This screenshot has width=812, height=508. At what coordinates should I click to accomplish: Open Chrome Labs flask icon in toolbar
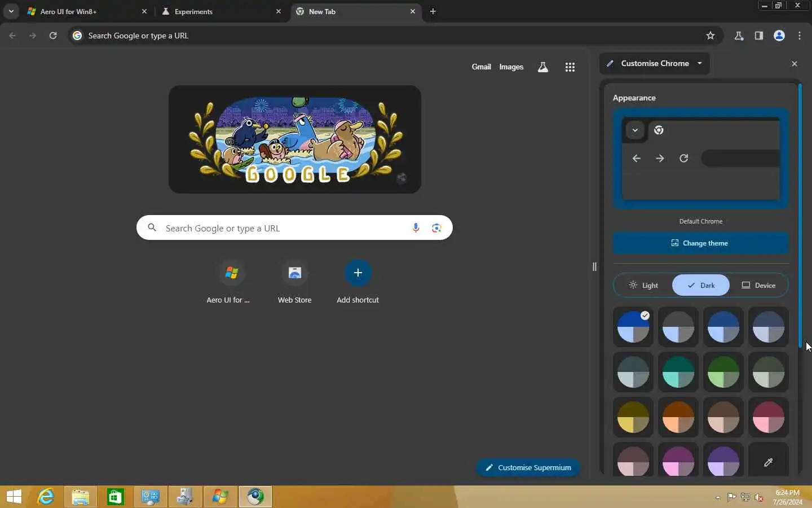pos(739,36)
